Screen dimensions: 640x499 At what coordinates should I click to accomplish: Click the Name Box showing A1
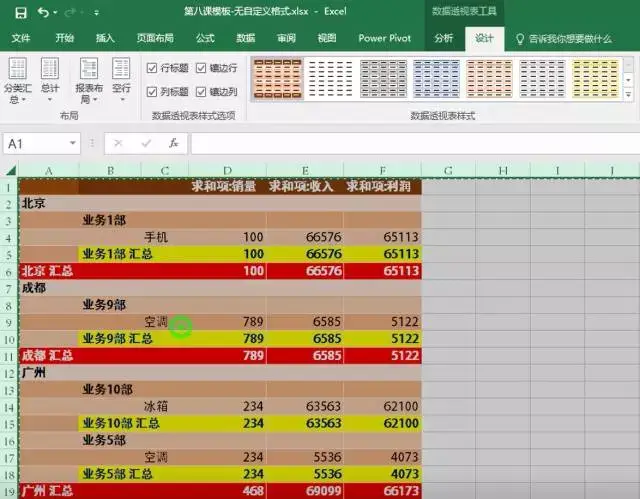point(35,144)
